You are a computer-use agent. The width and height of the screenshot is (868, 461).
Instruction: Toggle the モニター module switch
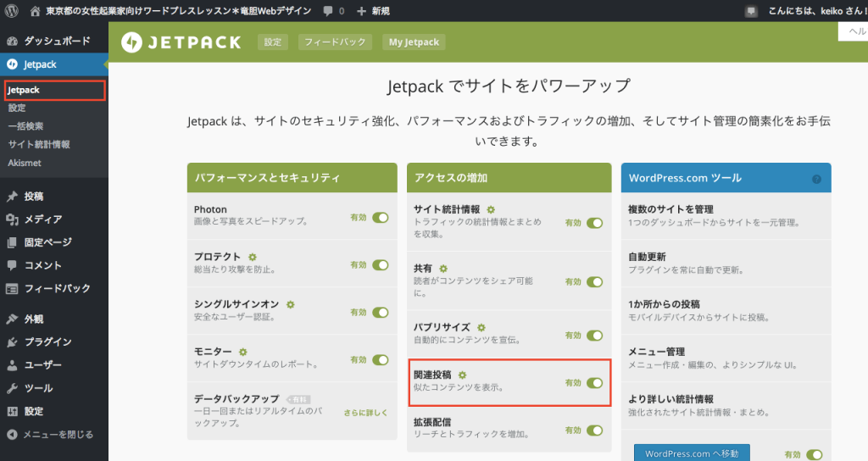point(381,359)
